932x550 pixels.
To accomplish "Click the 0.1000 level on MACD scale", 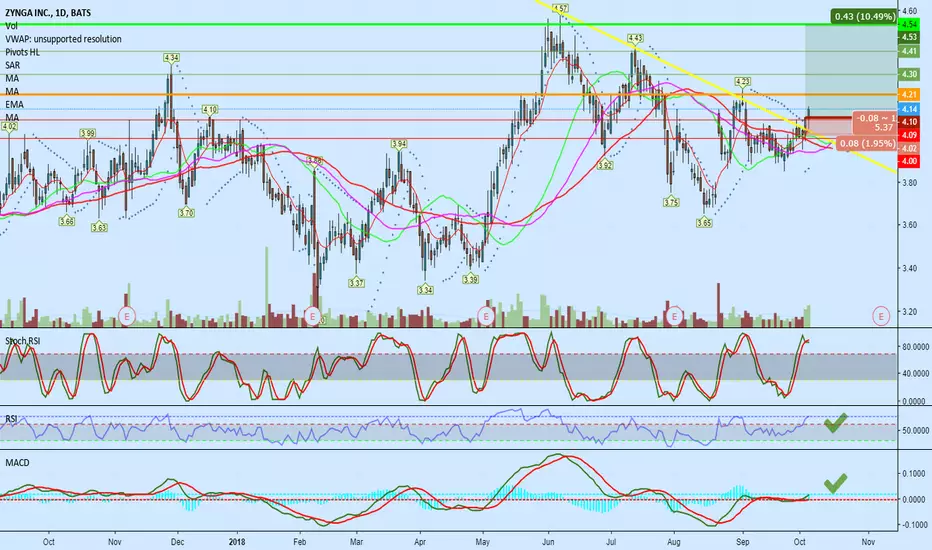I will tap(914, 473).
